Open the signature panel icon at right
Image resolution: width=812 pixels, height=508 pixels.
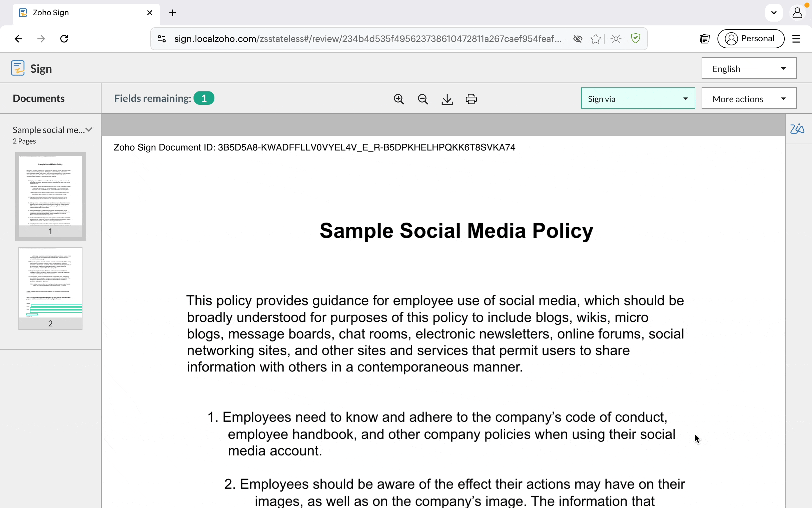point(797,129)
